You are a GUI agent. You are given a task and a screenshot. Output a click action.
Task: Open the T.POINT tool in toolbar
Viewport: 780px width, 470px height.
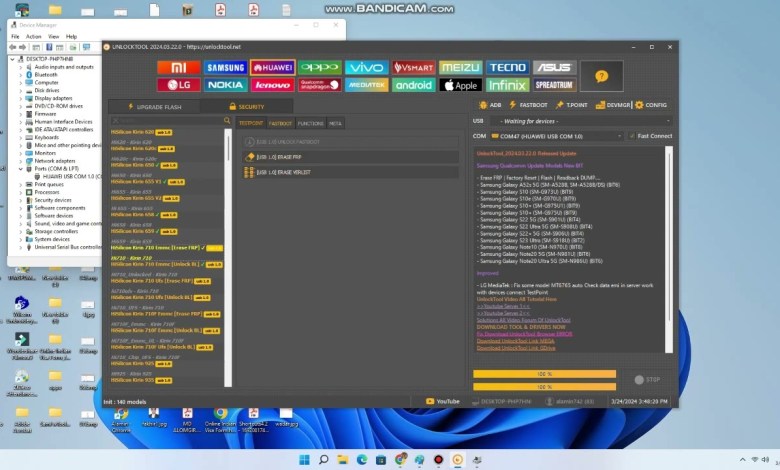point(571,105)
